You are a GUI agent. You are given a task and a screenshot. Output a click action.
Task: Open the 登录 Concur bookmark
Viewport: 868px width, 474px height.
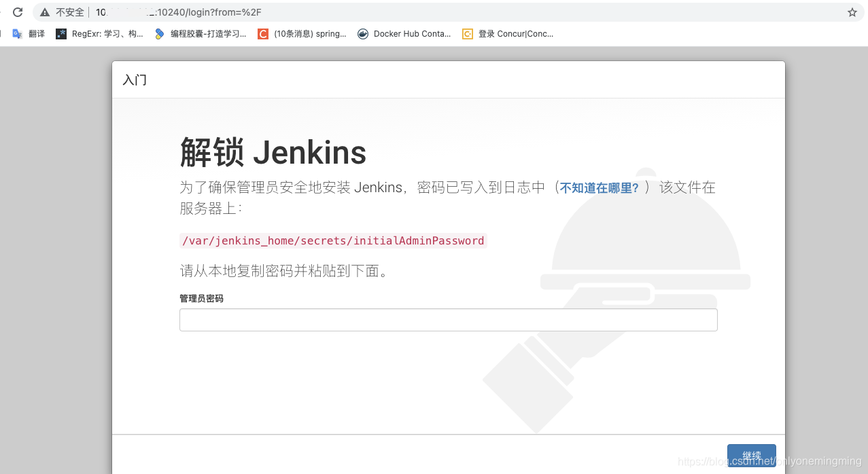tap(508, 33)
